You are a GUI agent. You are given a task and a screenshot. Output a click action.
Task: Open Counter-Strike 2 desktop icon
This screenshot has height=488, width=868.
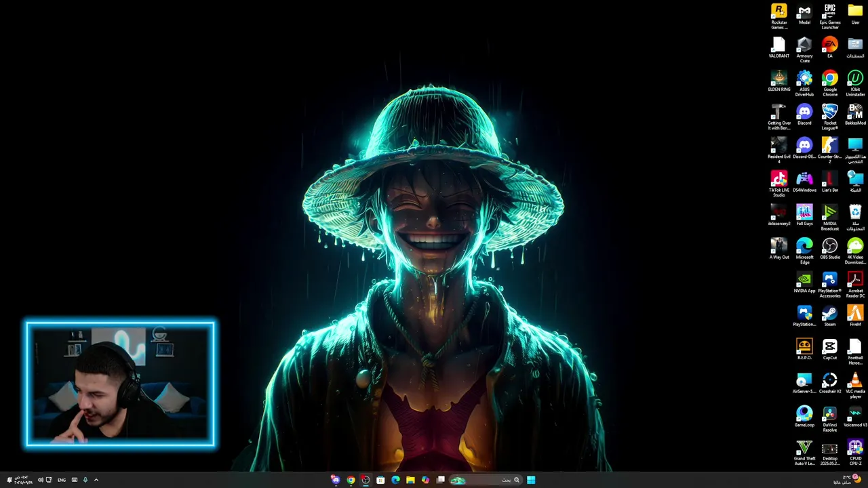(830, 150)
